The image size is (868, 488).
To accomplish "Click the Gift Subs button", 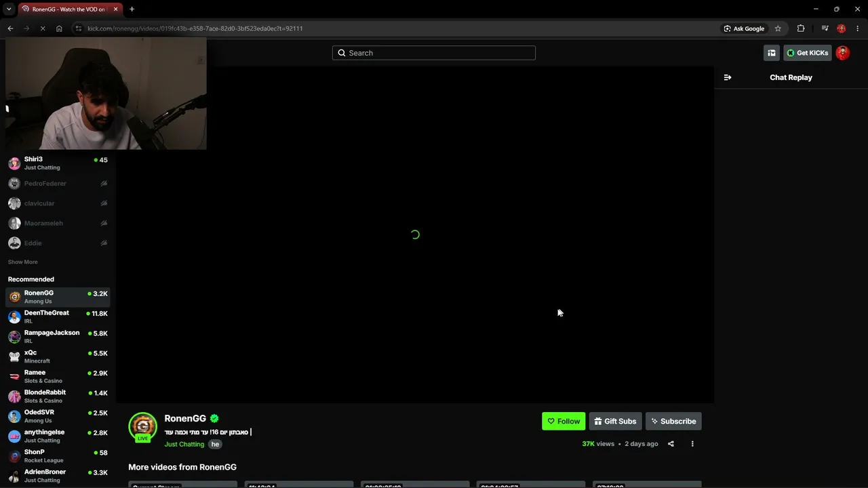I will pyautogui.click(x=615, y=421).
